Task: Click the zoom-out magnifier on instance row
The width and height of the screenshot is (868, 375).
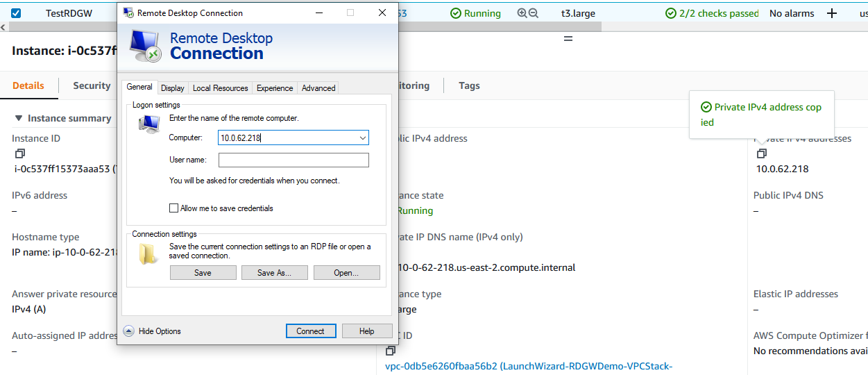Action: click(533, 13)
